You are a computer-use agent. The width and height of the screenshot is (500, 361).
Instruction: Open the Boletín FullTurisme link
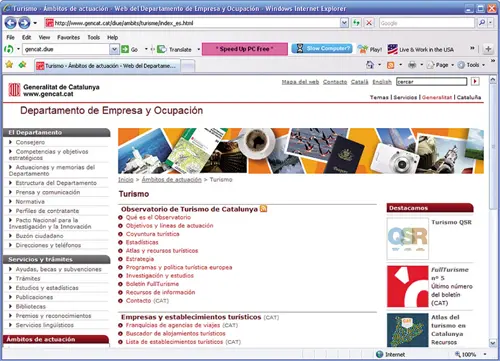point(152,284)
